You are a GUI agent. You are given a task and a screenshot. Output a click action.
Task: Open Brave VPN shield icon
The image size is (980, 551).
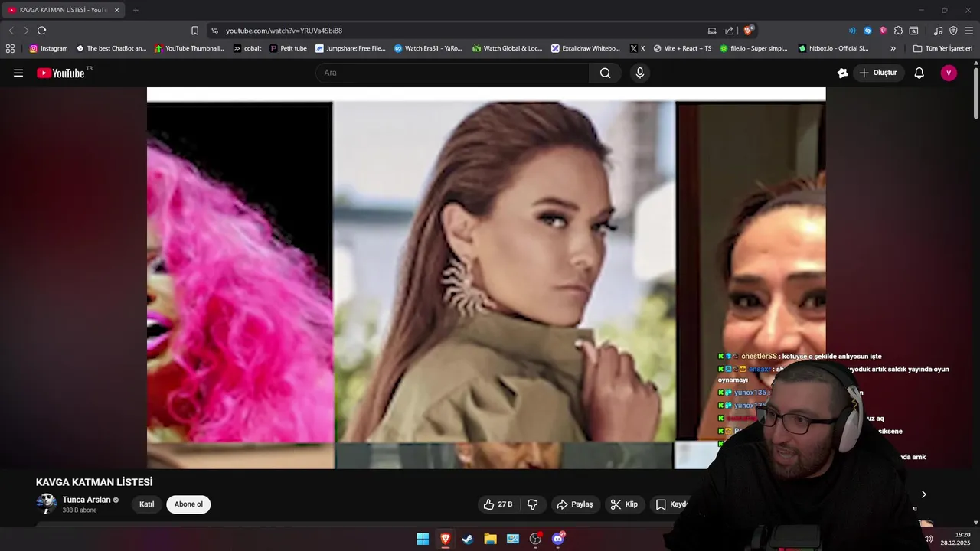point(953,31)
